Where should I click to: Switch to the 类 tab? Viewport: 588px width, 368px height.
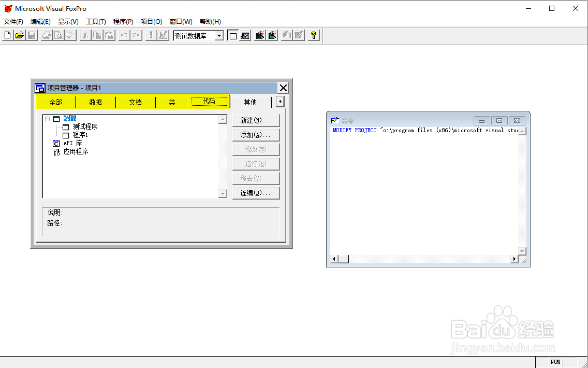click(x=172, y=102)
